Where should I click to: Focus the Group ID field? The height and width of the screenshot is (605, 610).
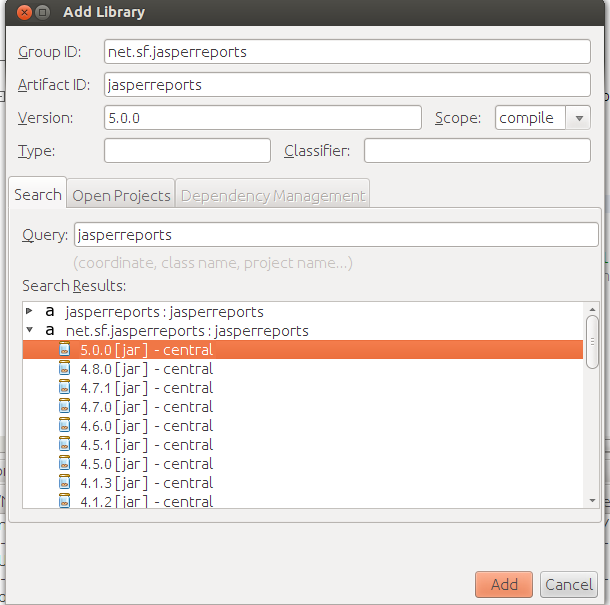347,51
